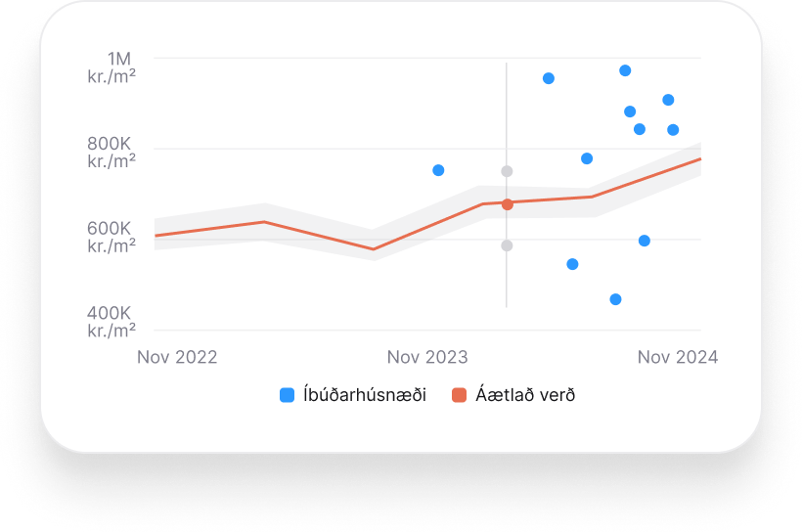The height and width of the screenshot is (532, 802).
Task: Click the blue Íbúðarhúsnæði legend swatch
Action: 287,395
